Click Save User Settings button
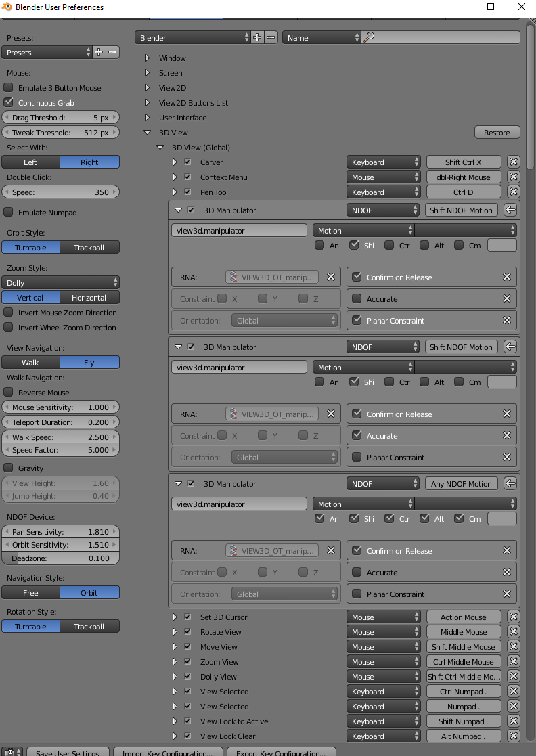 68,752
